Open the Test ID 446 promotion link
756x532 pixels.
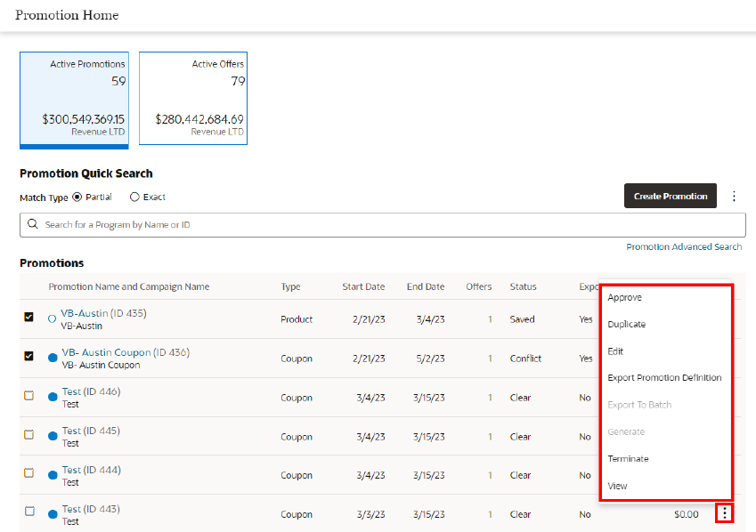(x=71, y=391)
